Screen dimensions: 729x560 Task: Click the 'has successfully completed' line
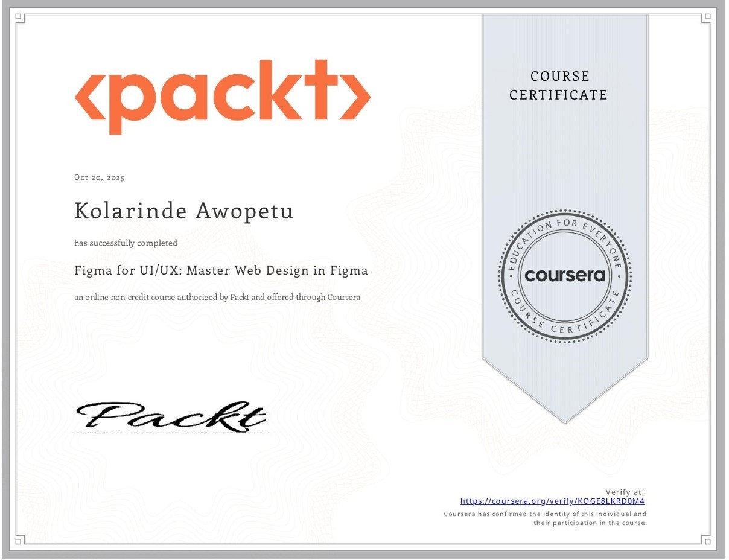point(126,243)
